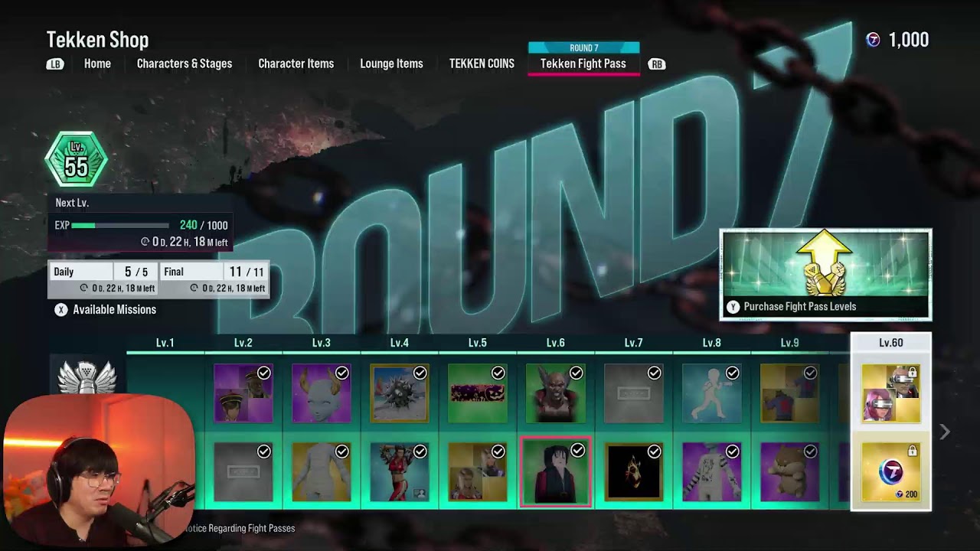980x551 pixels.
Task: Click the right arrow to scroll rewards
Action: click(x=945, y=432)
